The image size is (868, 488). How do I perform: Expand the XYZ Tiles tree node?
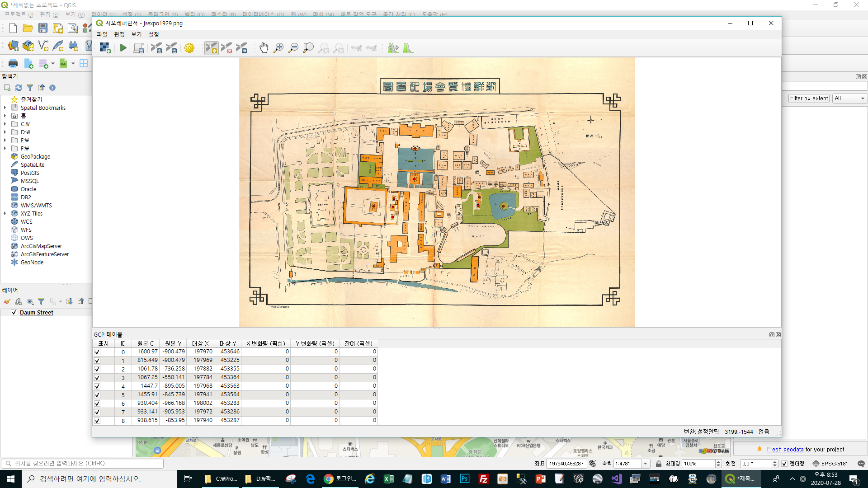5,214
